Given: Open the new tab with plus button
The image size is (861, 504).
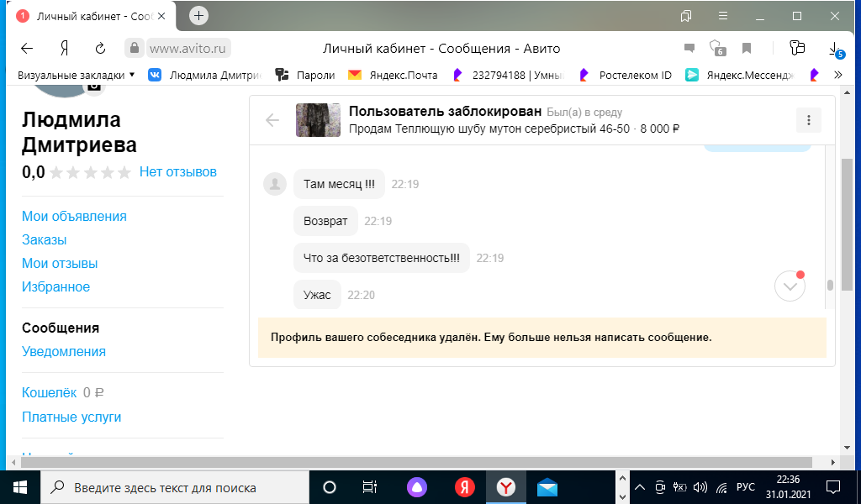Looking at the screenshot, I should (x=198, y=16).
